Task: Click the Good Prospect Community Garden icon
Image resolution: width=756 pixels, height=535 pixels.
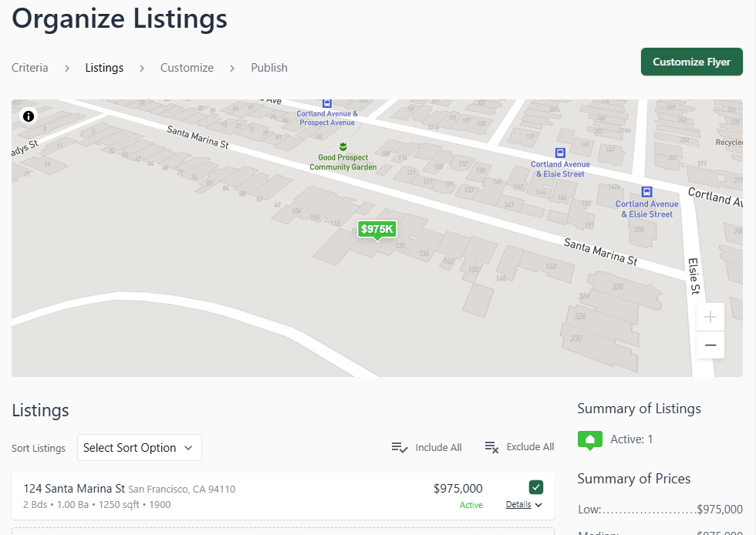Action: (x=343, y=146)
